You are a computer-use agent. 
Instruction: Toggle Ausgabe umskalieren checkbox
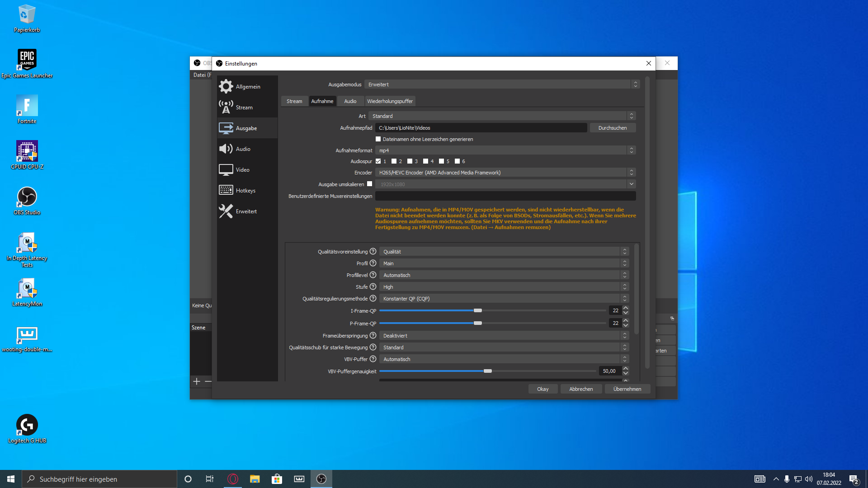click(x=370, y=184)
